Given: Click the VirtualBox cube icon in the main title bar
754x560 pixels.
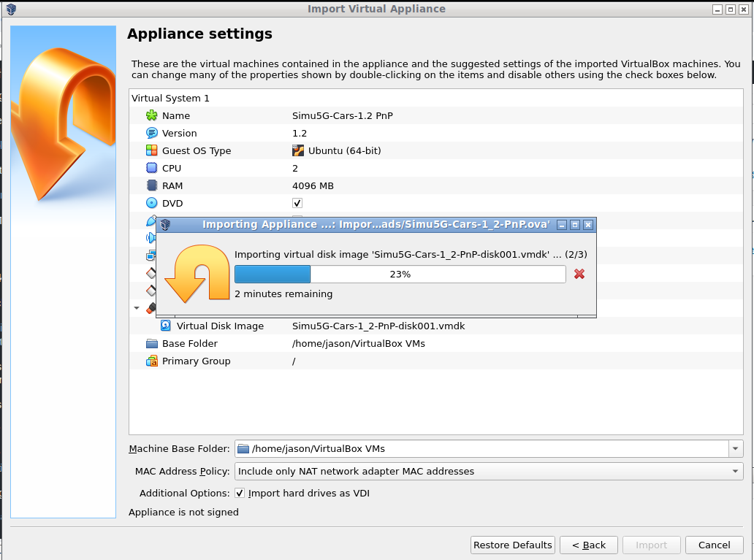Looking at the screenshot, I should pyautogui.click(x=11, y=9).
